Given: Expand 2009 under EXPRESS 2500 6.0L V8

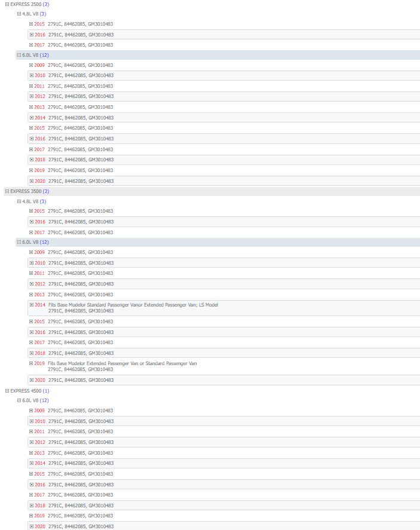Looking at the screenshot, I should [x=31, y=65].
